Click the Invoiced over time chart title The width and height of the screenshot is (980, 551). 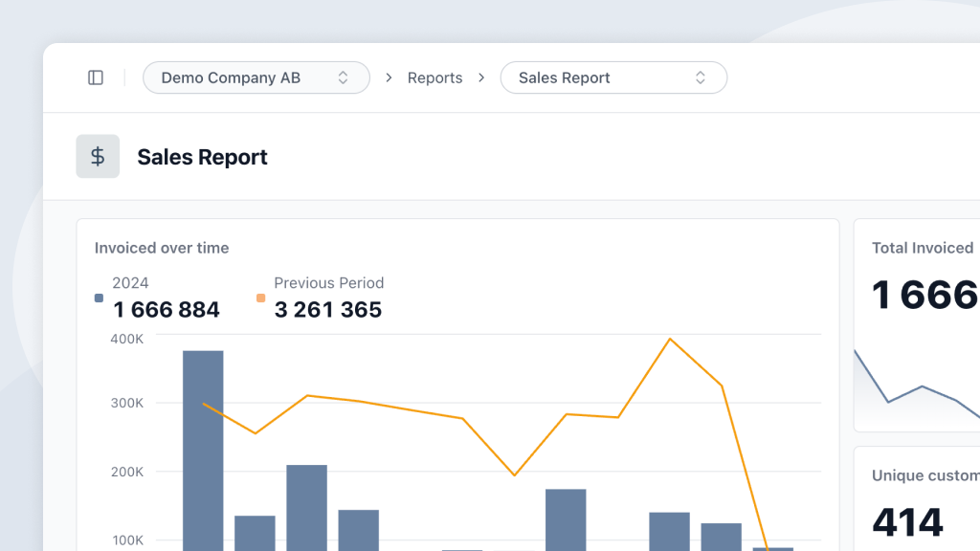161,248
